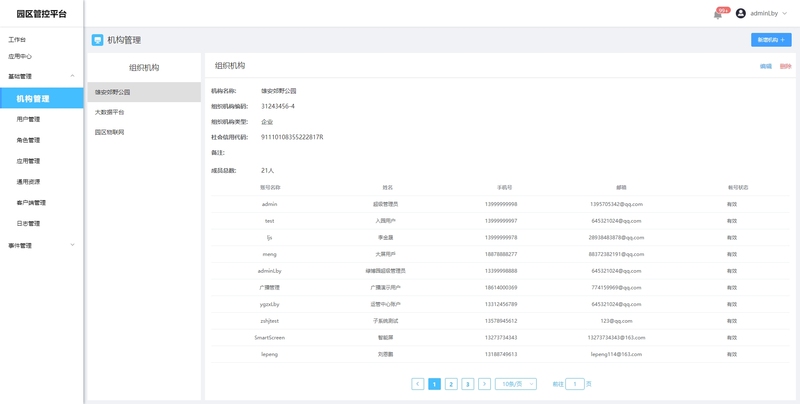Viewport: 800px width, 404px height.
Task: Select 工作台 in the sidebar
Action: (17, 40)
